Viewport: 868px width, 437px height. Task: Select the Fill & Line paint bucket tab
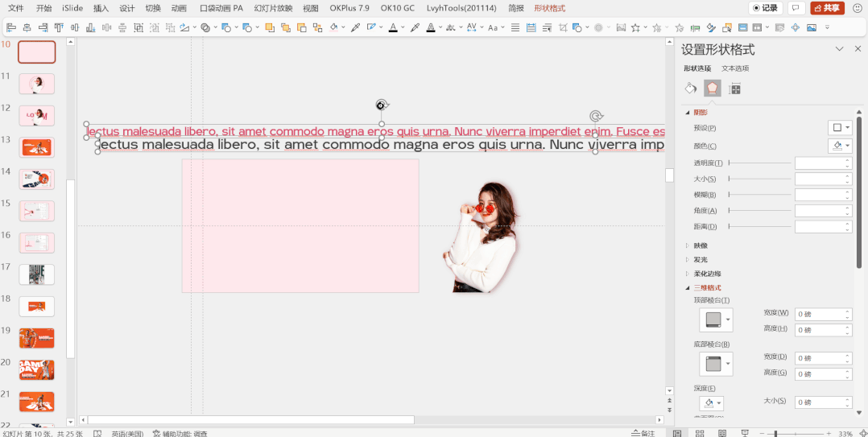pos(690,89)
